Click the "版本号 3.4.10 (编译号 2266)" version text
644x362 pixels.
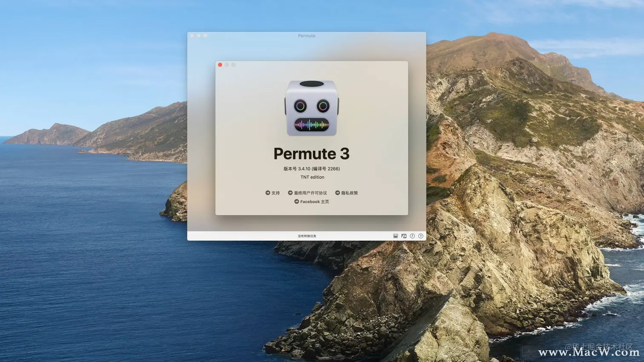click(311, 169)
